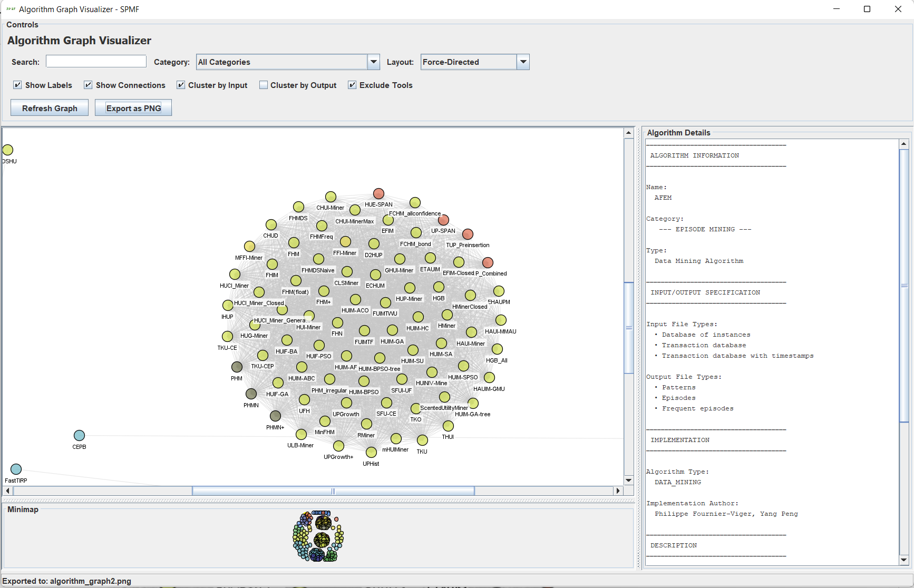Click the red HUE-SPAN node

click(378, 194)
